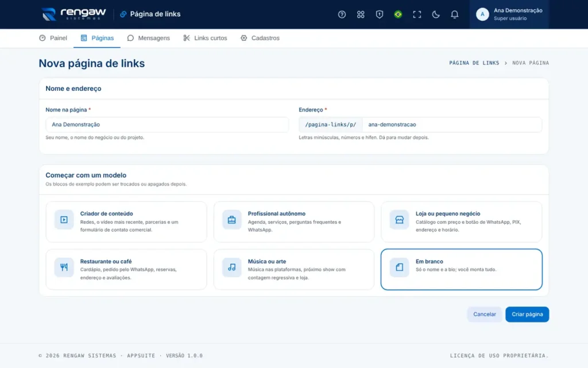The height and width of the screenshot is (368, 588).
Task: Click the hint Letras minúsculas, números e hífen
Action: (363, 137)
